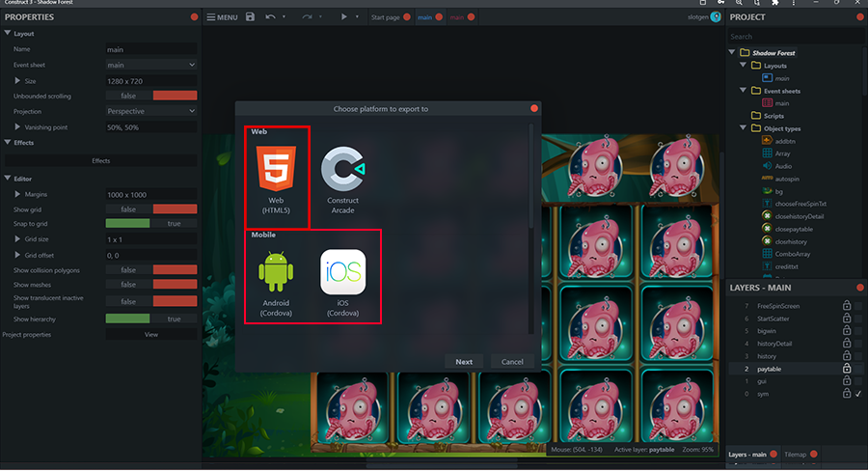Select iOS (Cordova) export option
Viewport: 868px width, 472px height.
[342, 284]
